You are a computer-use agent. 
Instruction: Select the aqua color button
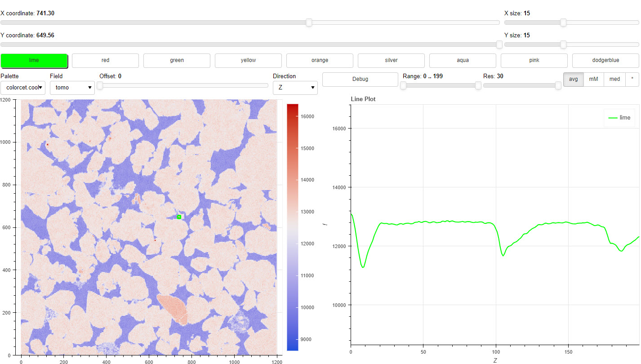point(463,60)
